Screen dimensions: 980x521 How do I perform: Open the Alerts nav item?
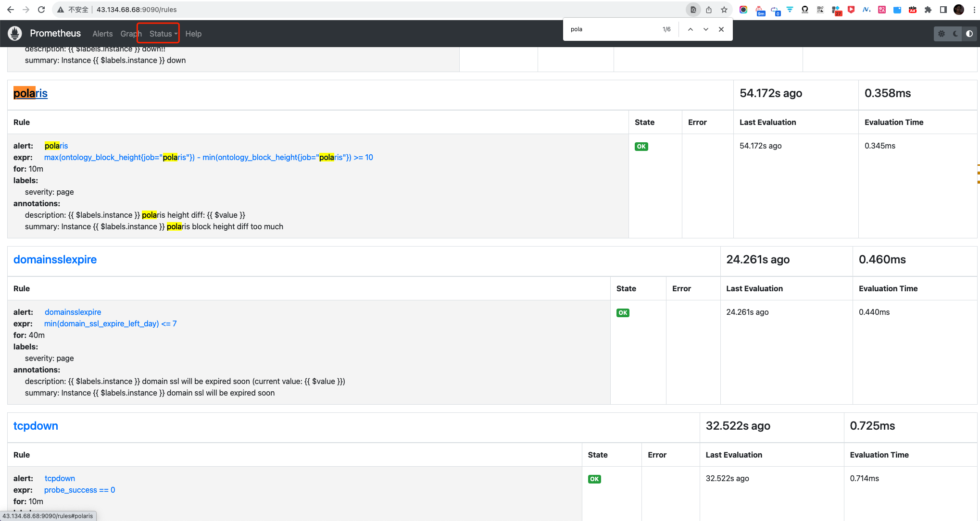coord(102,34)
